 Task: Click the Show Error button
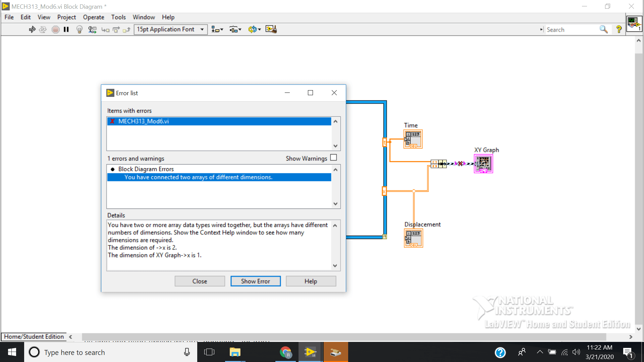pyautogui.click(x=255, y=281)
